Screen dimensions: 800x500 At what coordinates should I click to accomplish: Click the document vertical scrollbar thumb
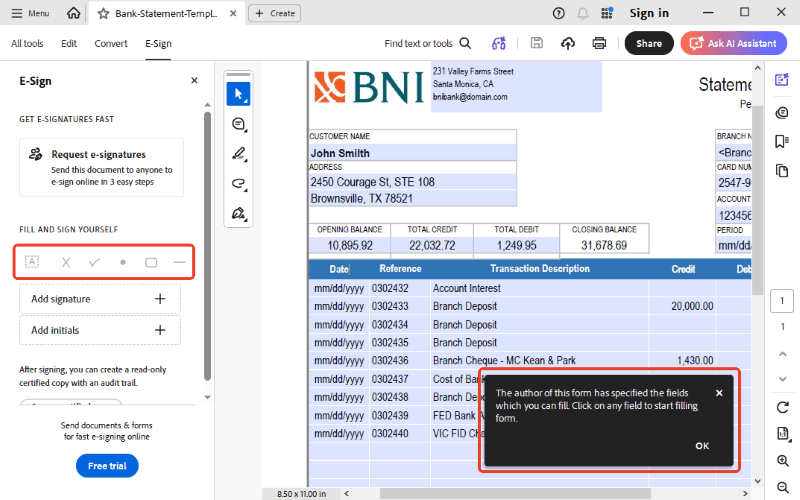(757, 200)
